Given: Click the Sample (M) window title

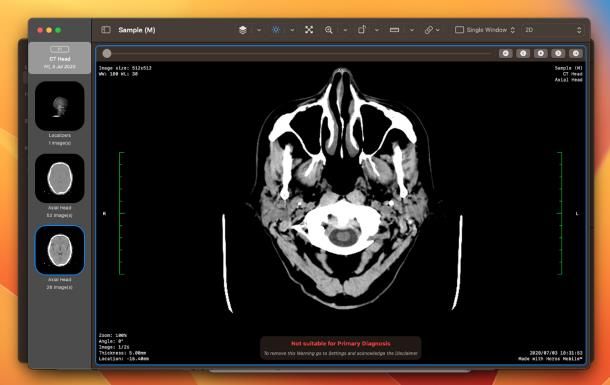Looking at the screenshot, I should (x=137, y=30).
